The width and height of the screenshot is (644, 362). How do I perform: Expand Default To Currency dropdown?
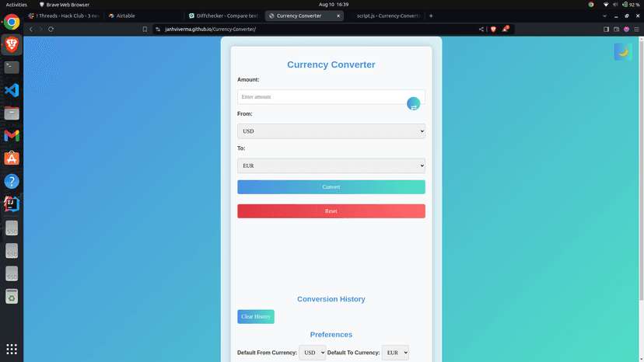pyautogui.click(x=394, y=353)
